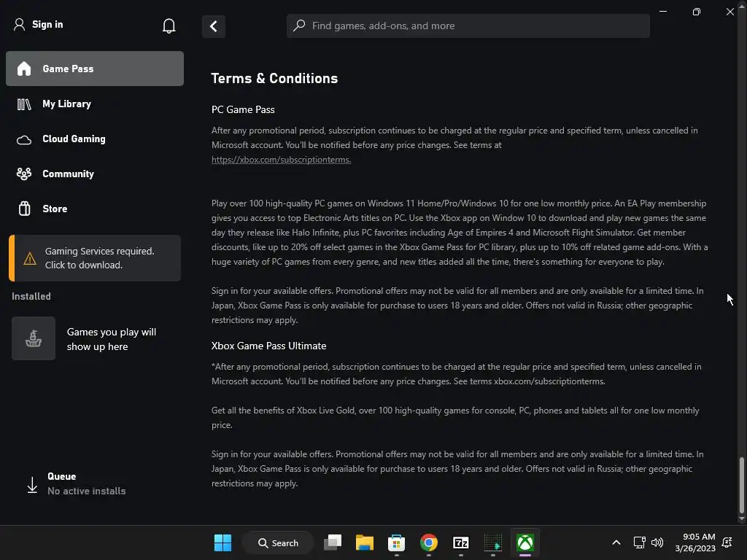Click the search magnifier icon
The image size is (747, 560).
(299, 26)
